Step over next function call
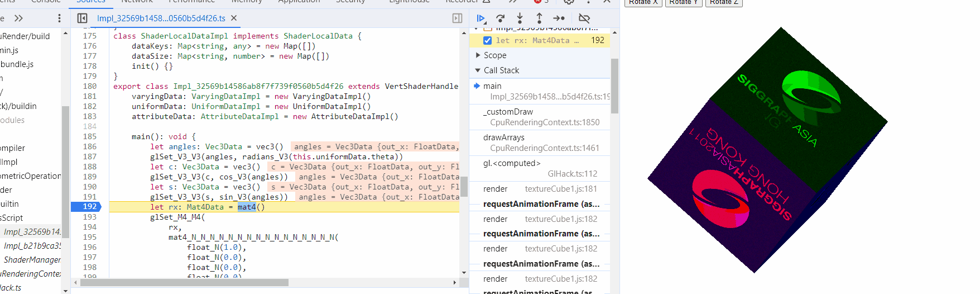 click(500, 18)
